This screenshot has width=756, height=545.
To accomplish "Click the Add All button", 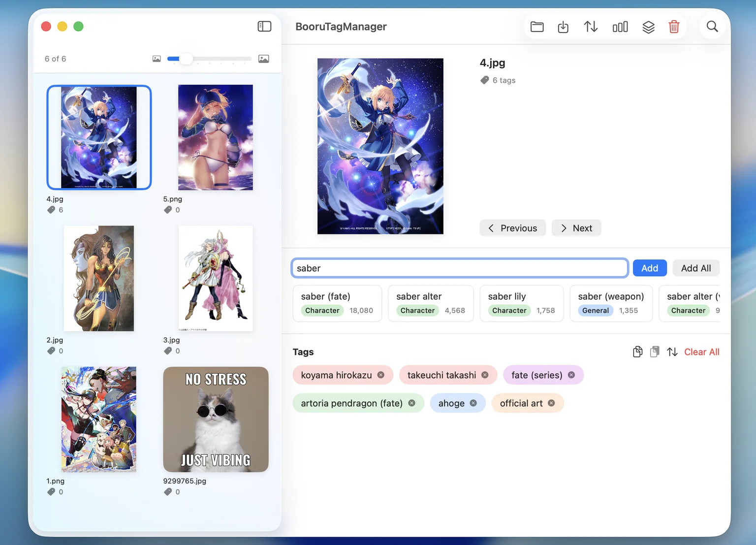I will [x=696, y=268].
